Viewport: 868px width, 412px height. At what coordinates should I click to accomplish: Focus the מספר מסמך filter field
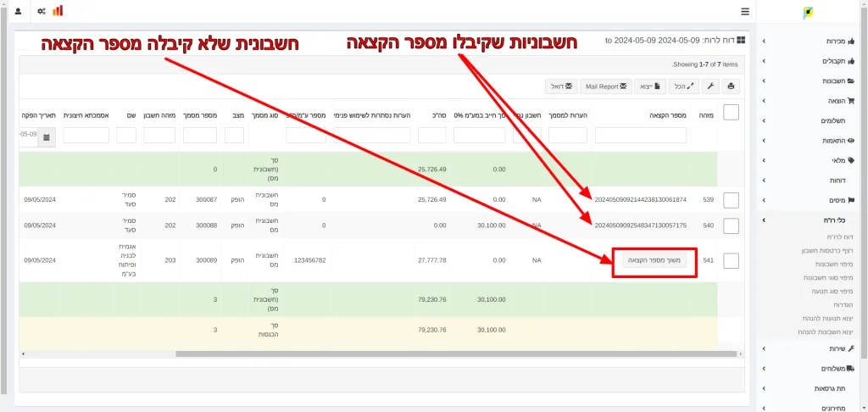pyautogui.click(x=200, y=135)
